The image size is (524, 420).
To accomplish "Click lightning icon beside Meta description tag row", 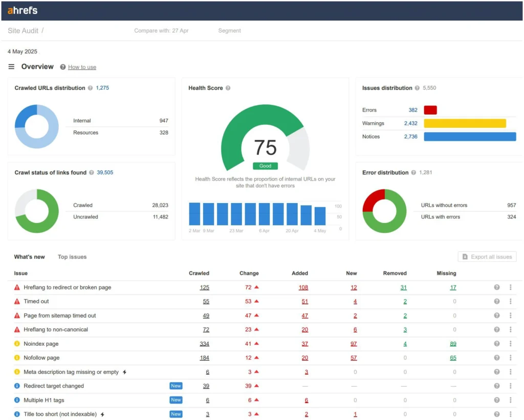I will pos(124,372).
